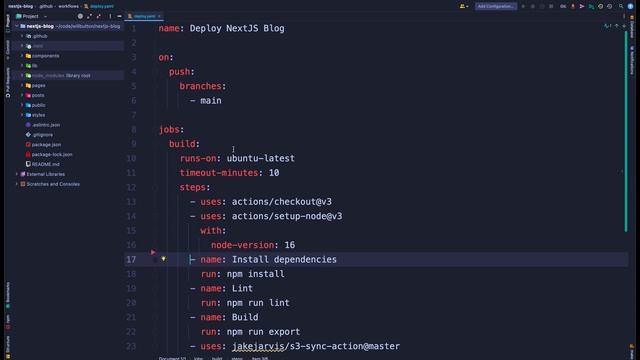Go to next highlighted problem arrow
Screen dimensions: 640x360
[x=624, y=26]
